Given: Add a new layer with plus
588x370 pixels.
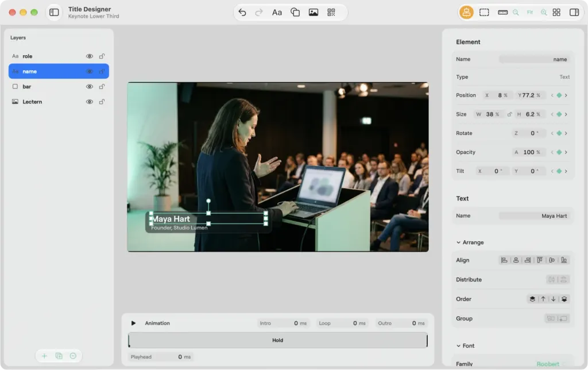Looking at the screenshot, I should pos(44,356).
